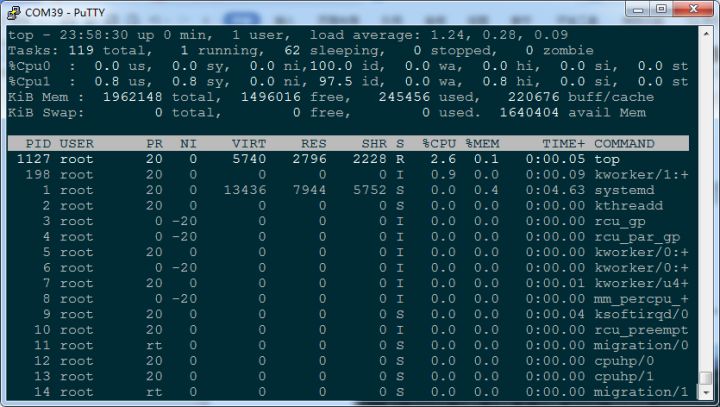Click the %CPU column header
720x407 pixels.
[439, 144]
